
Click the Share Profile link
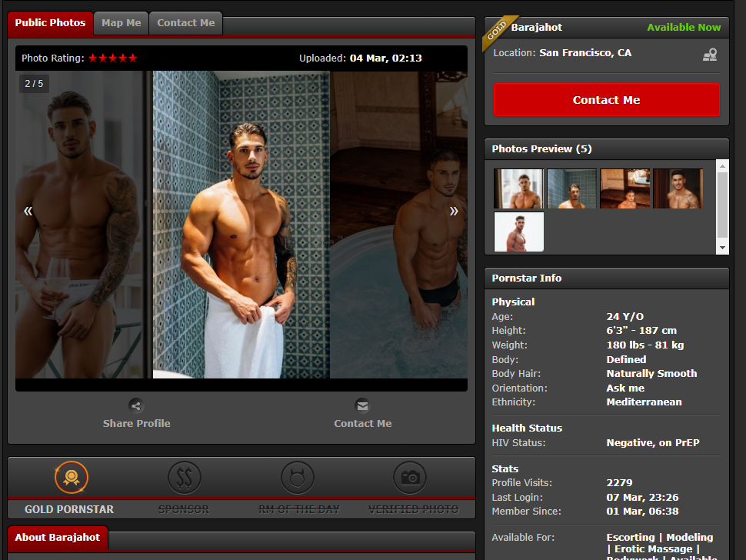(x=137, y=423)
